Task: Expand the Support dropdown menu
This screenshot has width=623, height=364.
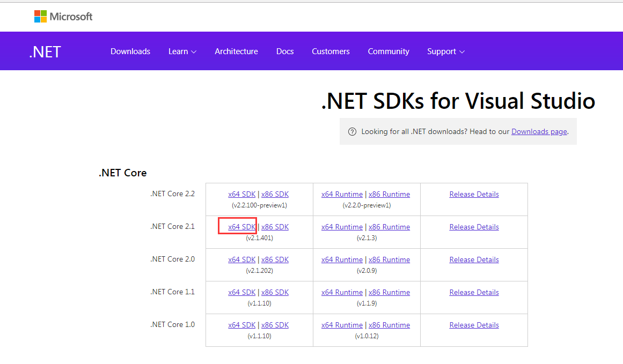Action: (445, 51)
